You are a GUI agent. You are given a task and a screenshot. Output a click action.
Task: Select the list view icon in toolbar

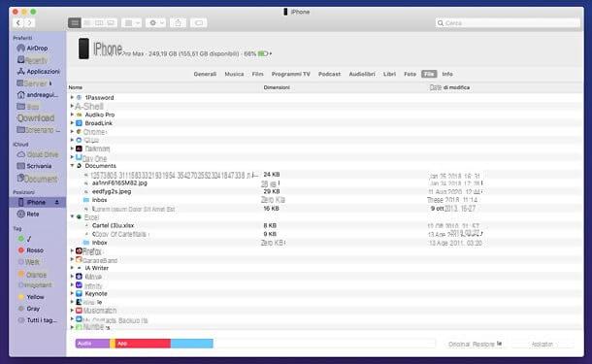point(75,23)
